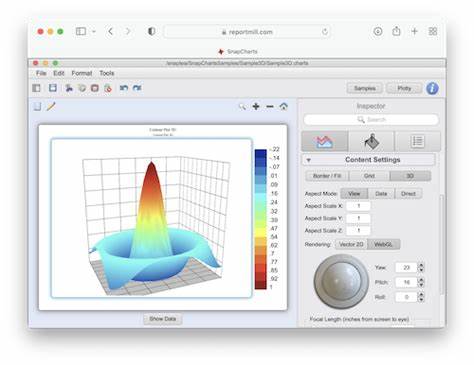Click the magnifier zoom-to-fit icon
Screen dimensions: 474x365
243,107
